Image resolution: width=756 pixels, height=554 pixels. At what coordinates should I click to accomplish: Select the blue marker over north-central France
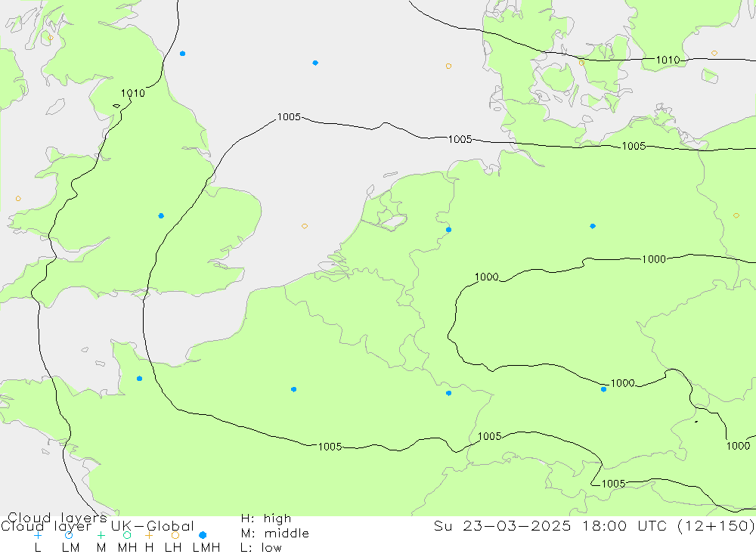pyautogui.click(x=293, y=389)
